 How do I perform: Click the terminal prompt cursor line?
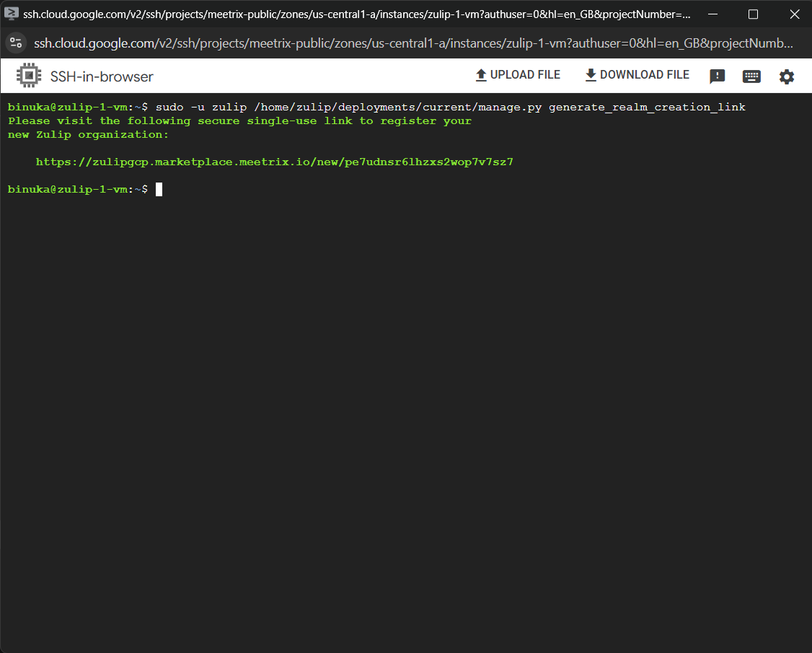[85, 189]
